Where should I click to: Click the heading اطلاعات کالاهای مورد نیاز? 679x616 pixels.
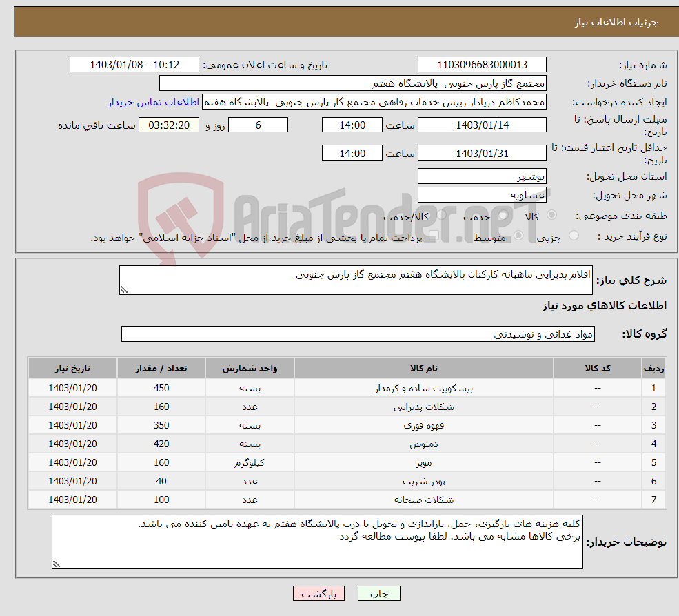point(605,306)
